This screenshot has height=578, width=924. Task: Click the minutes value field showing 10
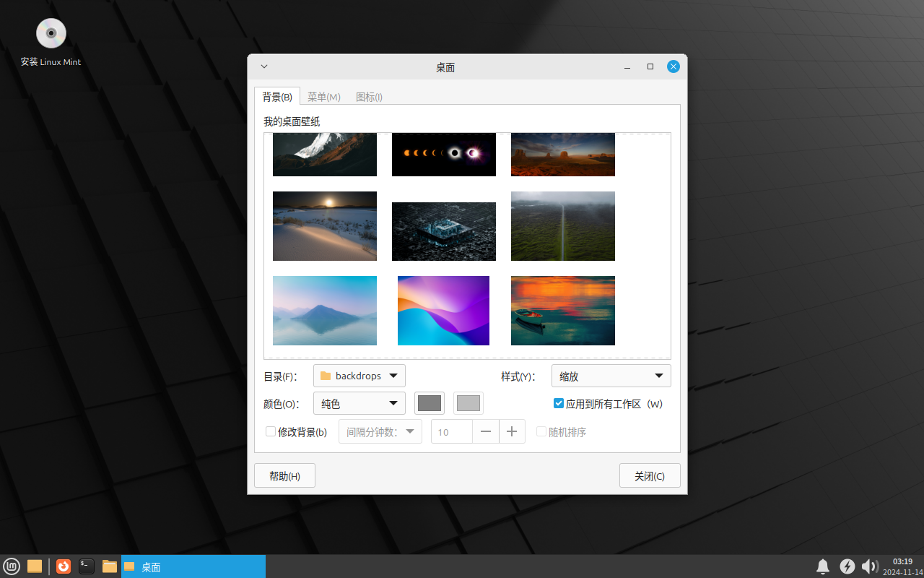tap(452, 431)
